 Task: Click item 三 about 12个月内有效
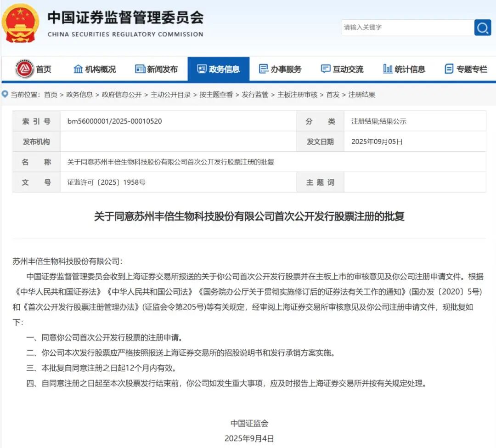coord(101,368)
